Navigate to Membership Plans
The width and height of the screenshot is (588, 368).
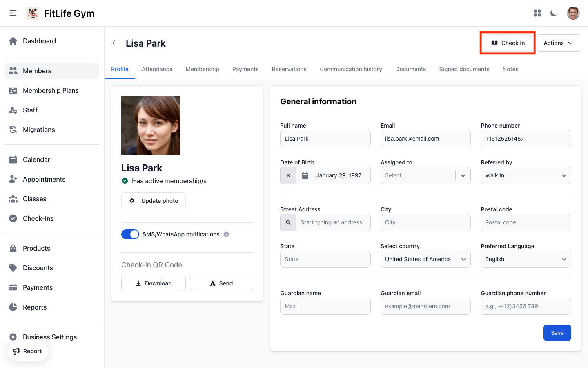coord(51,90)
